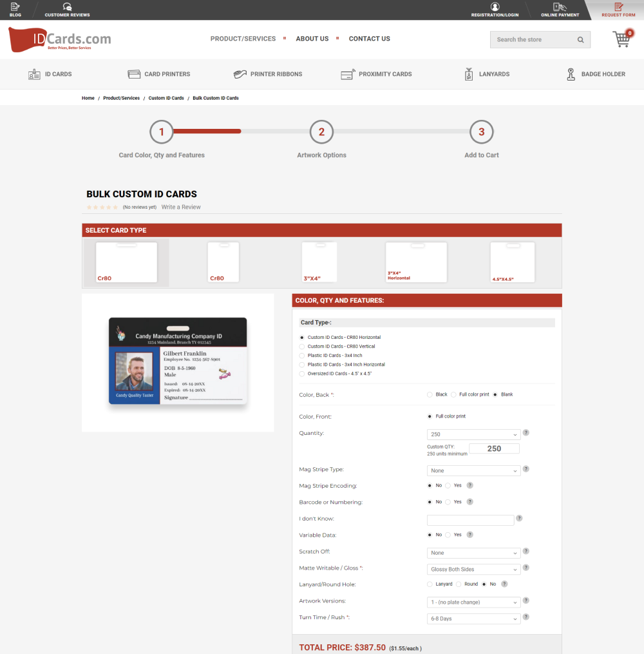Go to Custom ID Cards in the breadcrumb

pyautogui.click(x=166, y=98)
